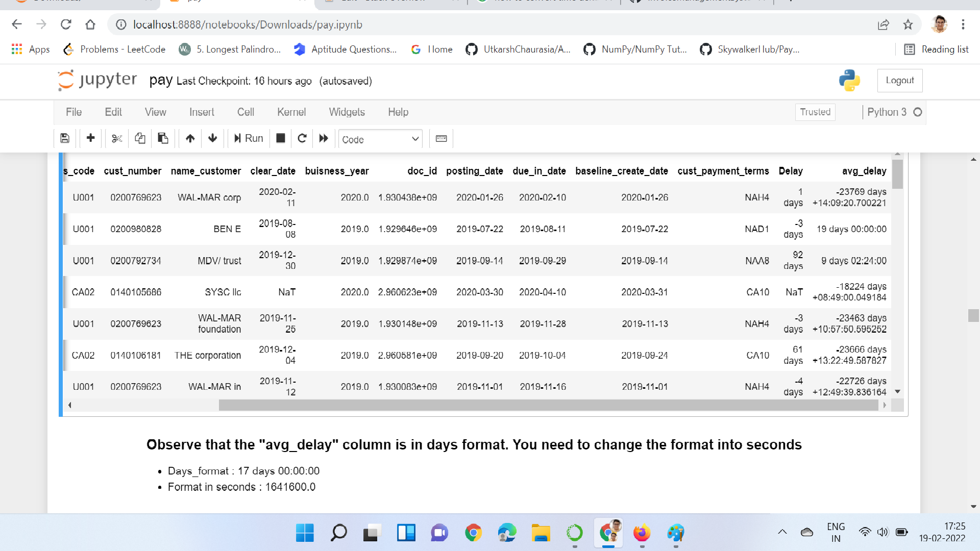Open the Problems - LeetCode bookmark

(x=114, y=49)
